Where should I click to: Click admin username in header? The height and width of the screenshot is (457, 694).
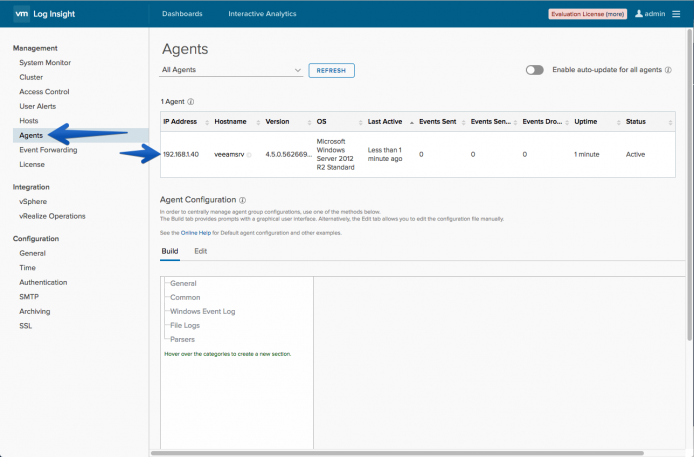point(655,14)
